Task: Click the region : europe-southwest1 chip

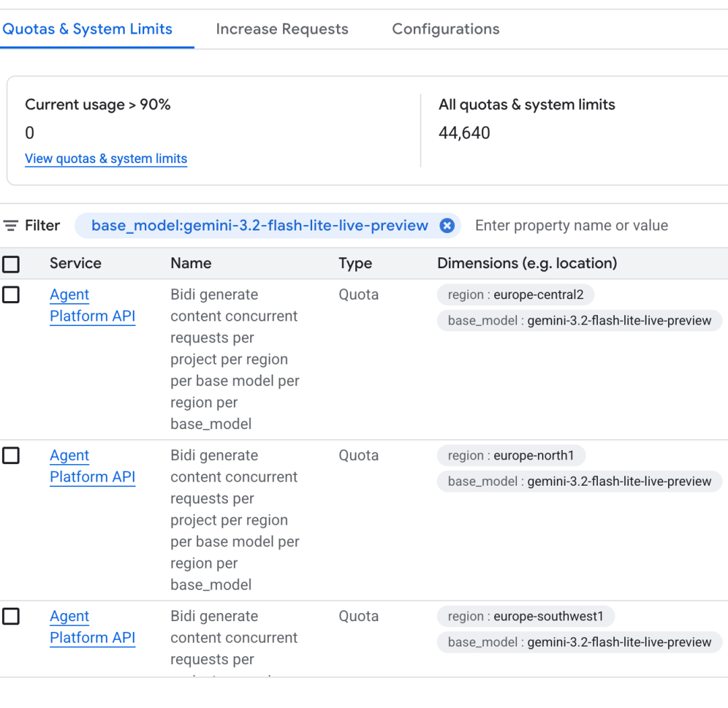Action: point(526,616)
